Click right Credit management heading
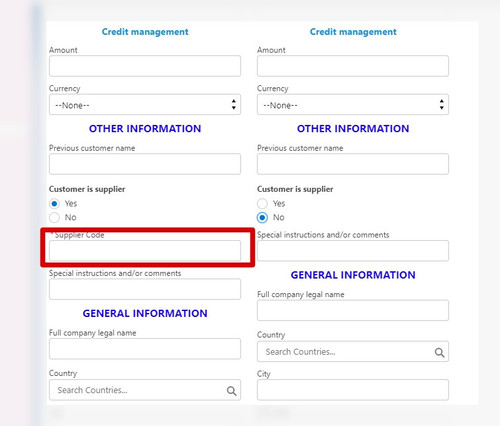This screenshot has width=500, height=426. click(x=353, y=32)
